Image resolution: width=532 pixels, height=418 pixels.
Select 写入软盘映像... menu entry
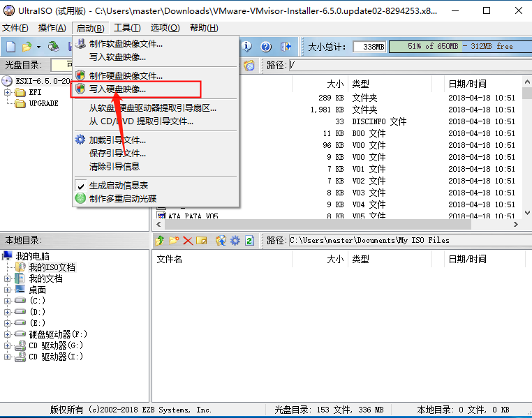[156, 57]
